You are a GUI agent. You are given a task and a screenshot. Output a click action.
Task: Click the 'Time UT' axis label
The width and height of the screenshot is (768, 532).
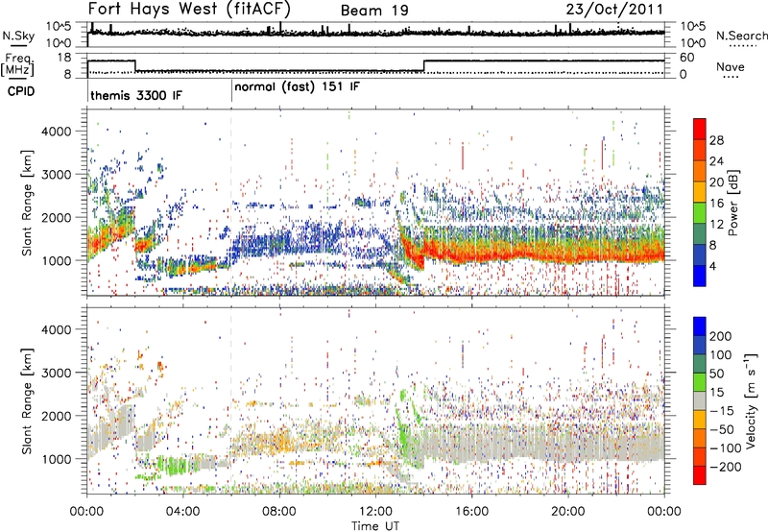pos(375,526)
